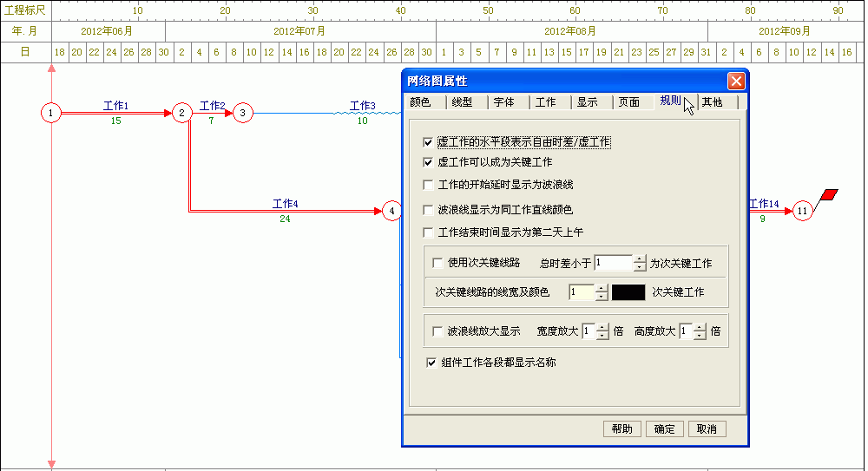Click the 工程标尺 row header
This screenshot has width=868, height=471.
pos(25,10)
